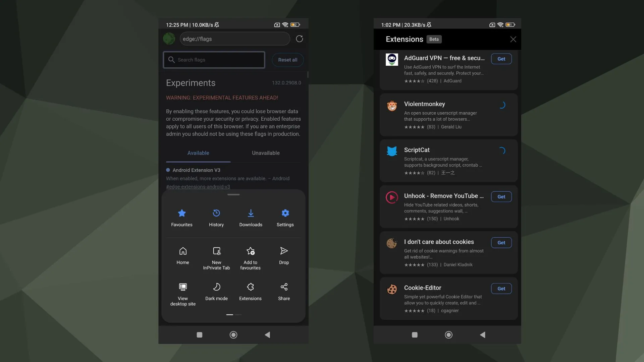Click Get for AdGuard VPN extension

pyautogui.click(x=501, y=59)
